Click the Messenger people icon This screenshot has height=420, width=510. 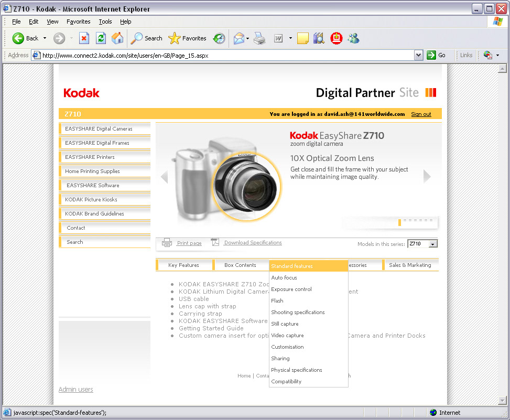[x=353, y=38]
